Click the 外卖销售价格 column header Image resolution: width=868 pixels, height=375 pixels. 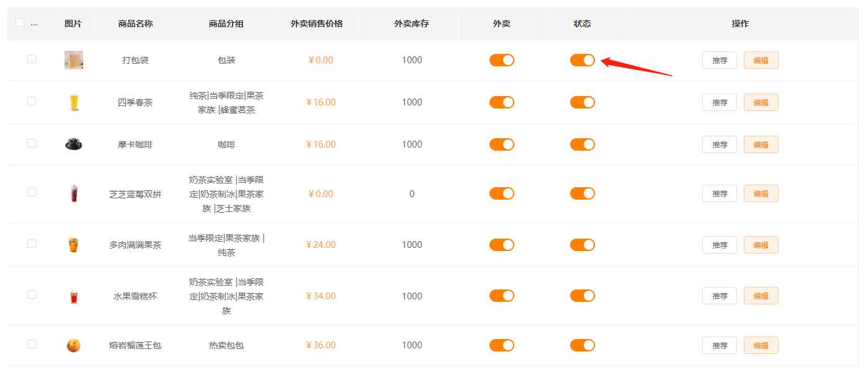tap(316, 24)
